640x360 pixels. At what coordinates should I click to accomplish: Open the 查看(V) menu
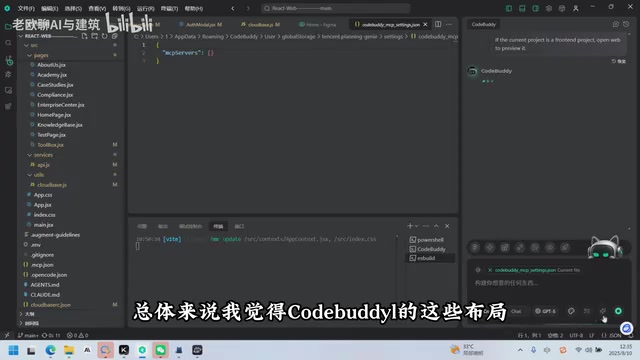click(97, 8)
